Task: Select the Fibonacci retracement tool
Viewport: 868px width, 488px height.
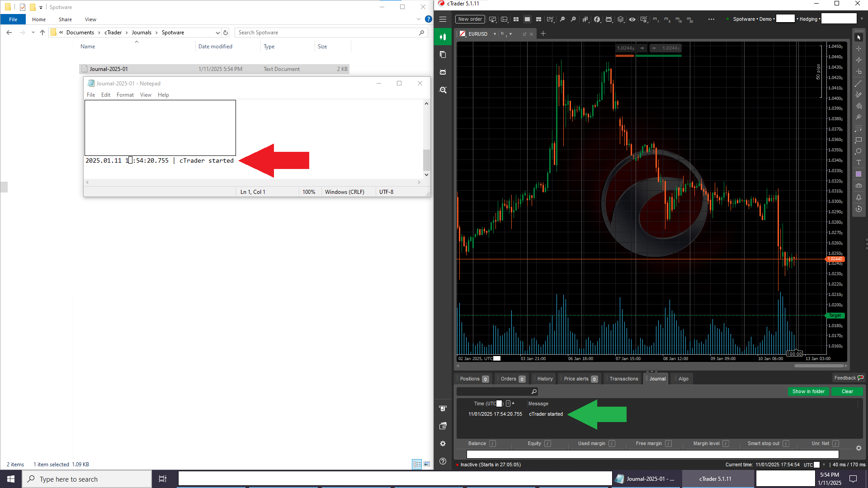Action: pyautogui.click(x=859, y=129)
